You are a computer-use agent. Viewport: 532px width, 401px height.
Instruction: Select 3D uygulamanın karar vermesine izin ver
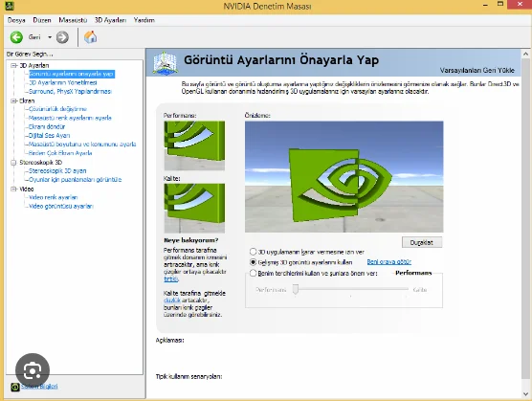[x=254, y=252]
